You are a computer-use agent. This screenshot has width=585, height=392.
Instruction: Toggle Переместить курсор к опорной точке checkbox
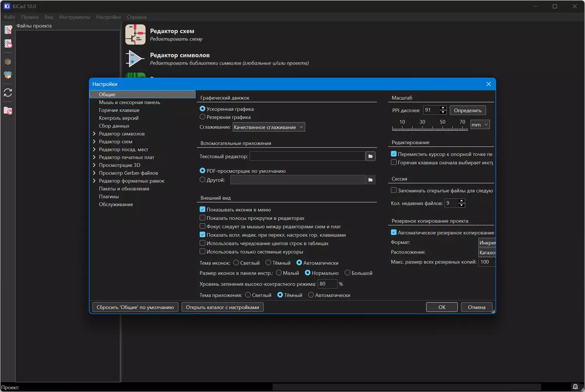click(394, 154)
